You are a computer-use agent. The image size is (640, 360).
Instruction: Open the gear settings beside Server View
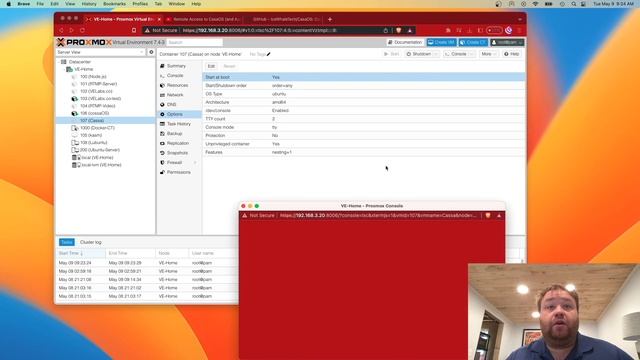coord(151,52)
